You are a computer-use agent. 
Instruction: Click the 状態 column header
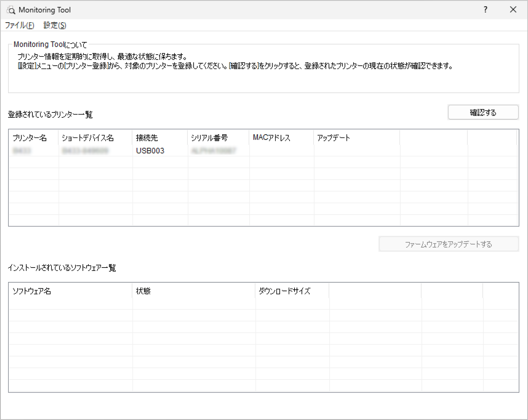pos(143,291)
